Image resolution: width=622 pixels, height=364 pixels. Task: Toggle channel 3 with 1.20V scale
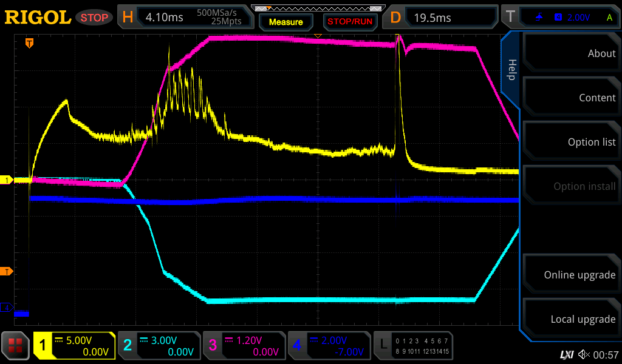pos(244,346)
